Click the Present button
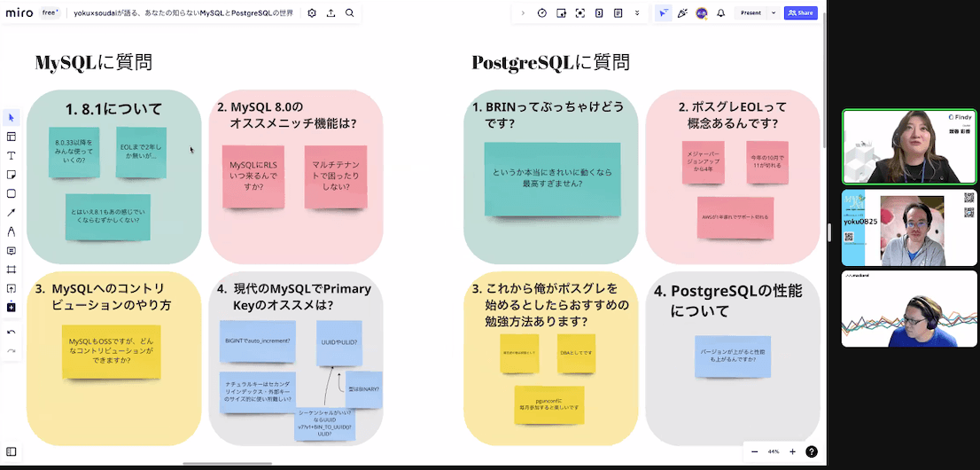The width and height of the screenshot is (980, 470). pos(751,13)
